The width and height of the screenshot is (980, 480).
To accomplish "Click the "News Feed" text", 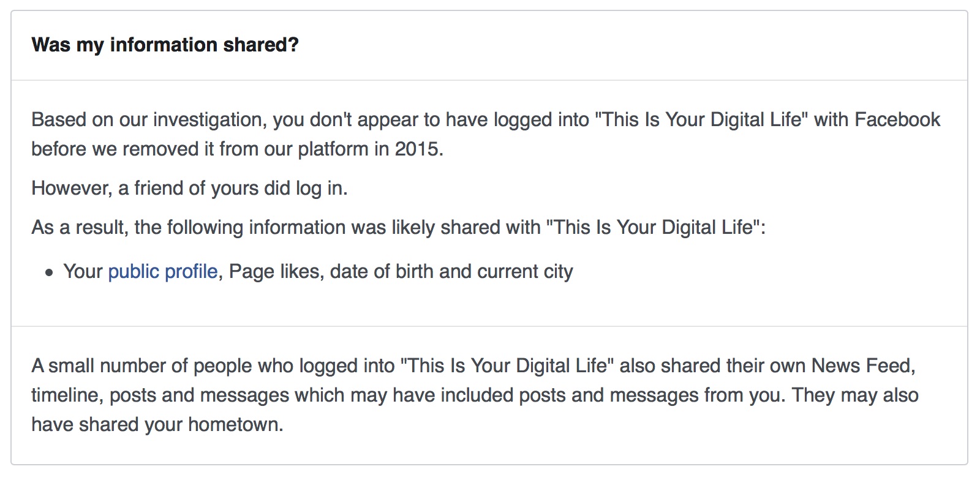I will 862,366.
